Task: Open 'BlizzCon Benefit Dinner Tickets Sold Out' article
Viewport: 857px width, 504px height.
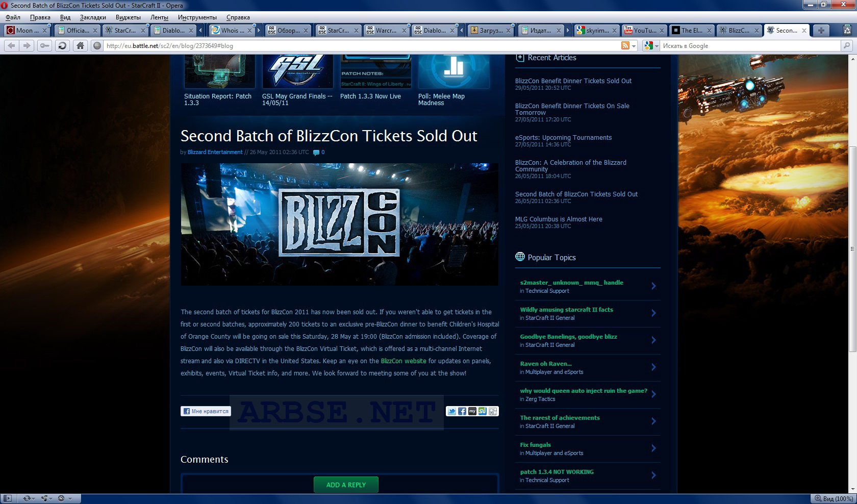Action: 573,81
